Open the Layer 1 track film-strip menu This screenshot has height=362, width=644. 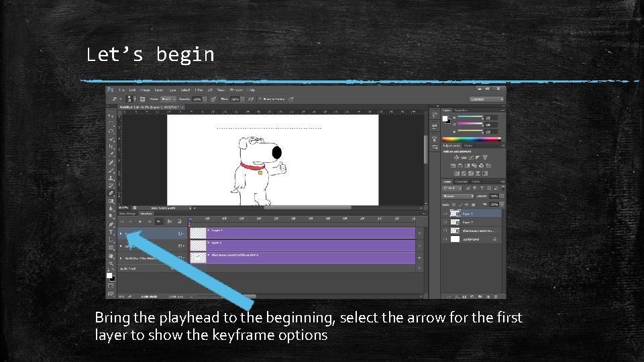coord(180,233)
